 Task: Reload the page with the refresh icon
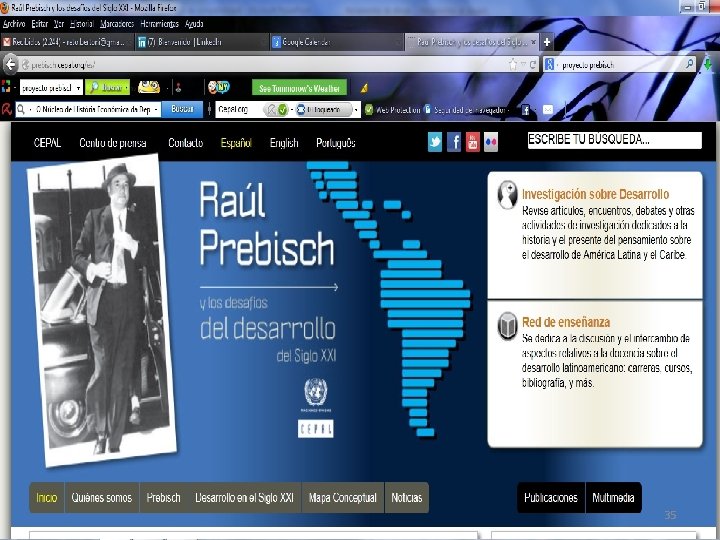point(533,65)
